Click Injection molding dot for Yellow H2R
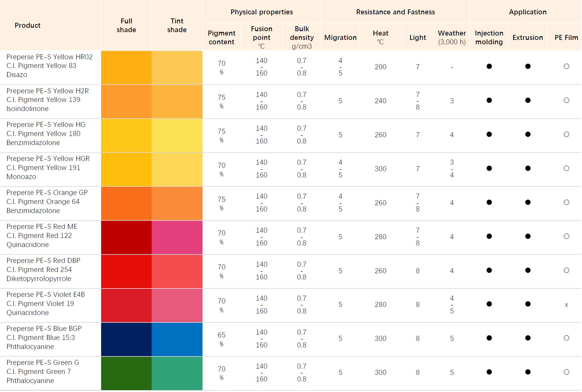Viewport: 582px width, 392px height. [489, 100]
